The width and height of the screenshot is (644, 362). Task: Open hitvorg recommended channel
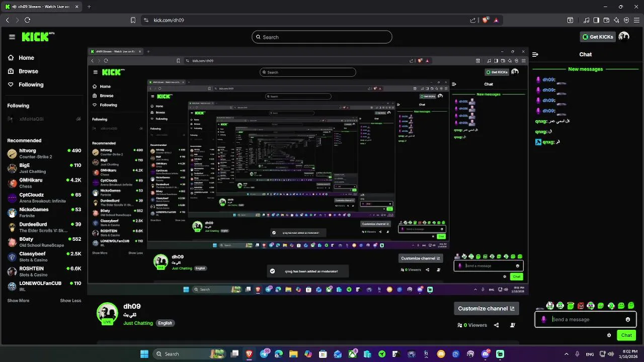(x=44, y=153)
